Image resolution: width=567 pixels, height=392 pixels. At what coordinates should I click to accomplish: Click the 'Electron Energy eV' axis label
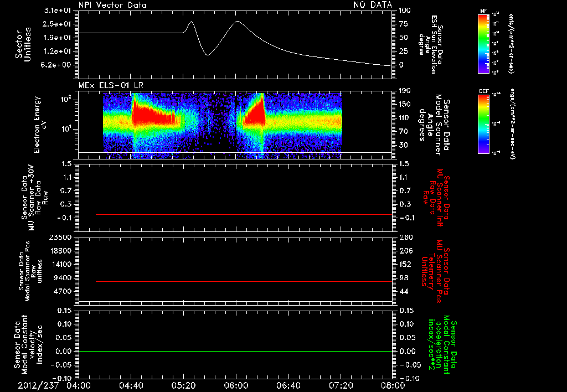(x=39, y=125)
